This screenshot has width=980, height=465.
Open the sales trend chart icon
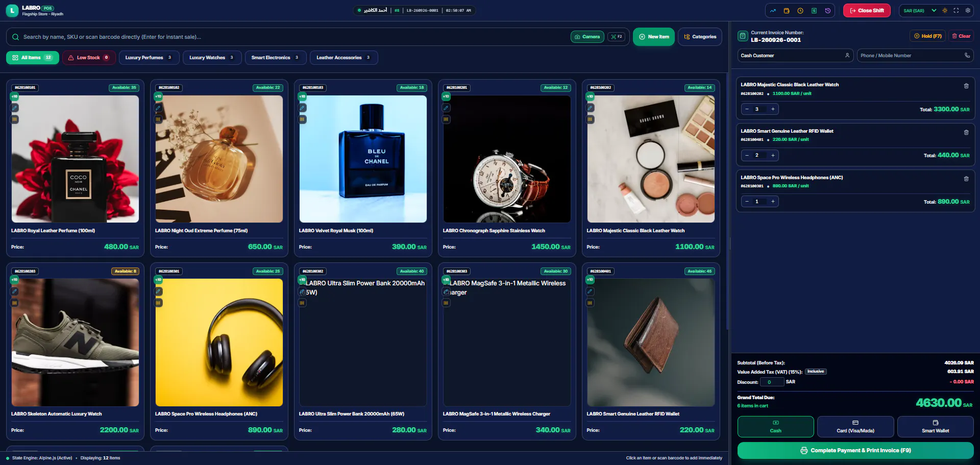773,11
